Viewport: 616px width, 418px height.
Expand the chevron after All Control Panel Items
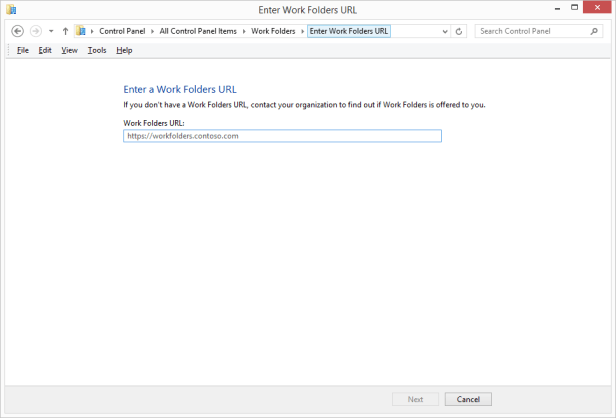pyautogui.click(x=244, y=31)
